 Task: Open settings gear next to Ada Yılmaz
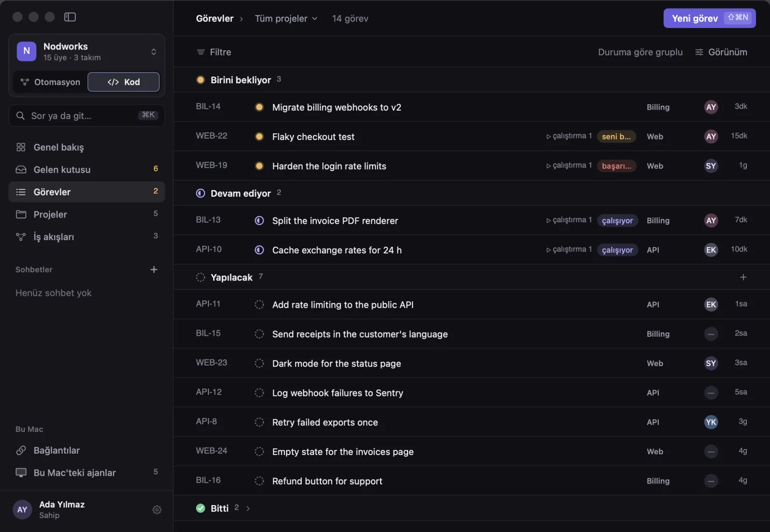tap(157, 510)
